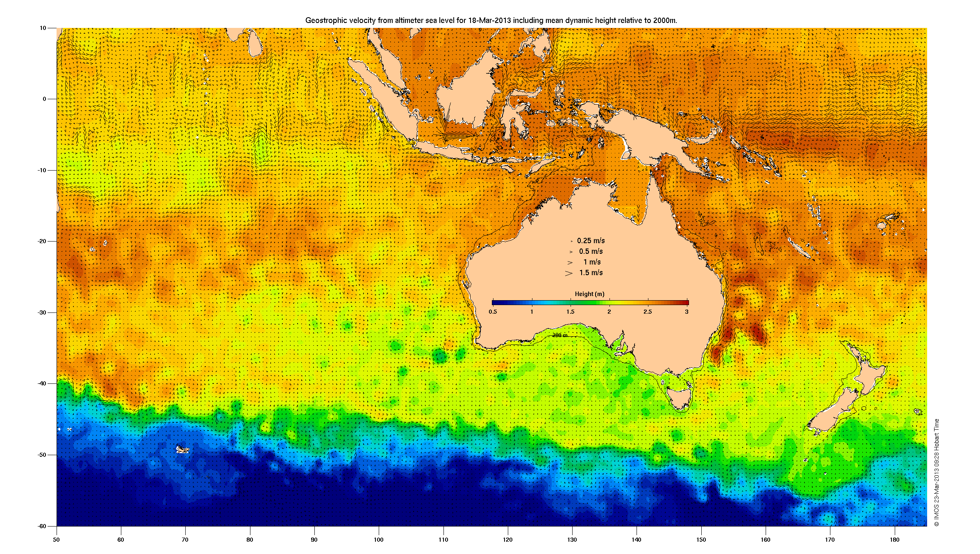
Task: Click latitude axis label -40
Action: point(42,383)
